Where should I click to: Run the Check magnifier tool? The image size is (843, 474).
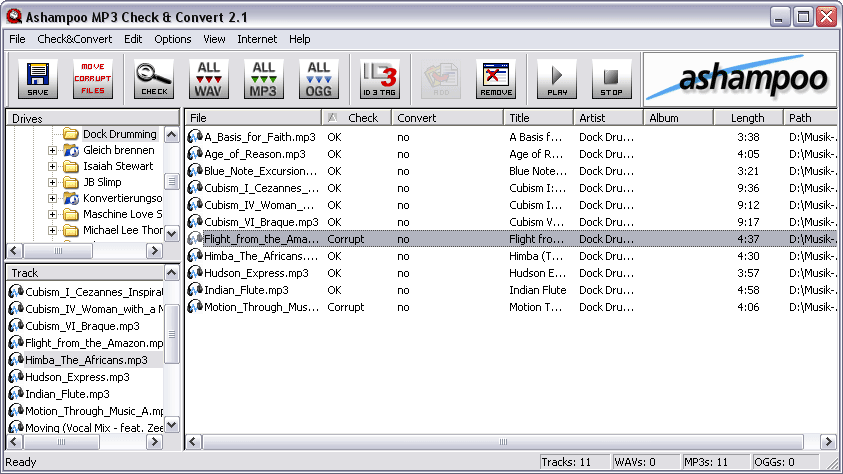coord(154,79)
